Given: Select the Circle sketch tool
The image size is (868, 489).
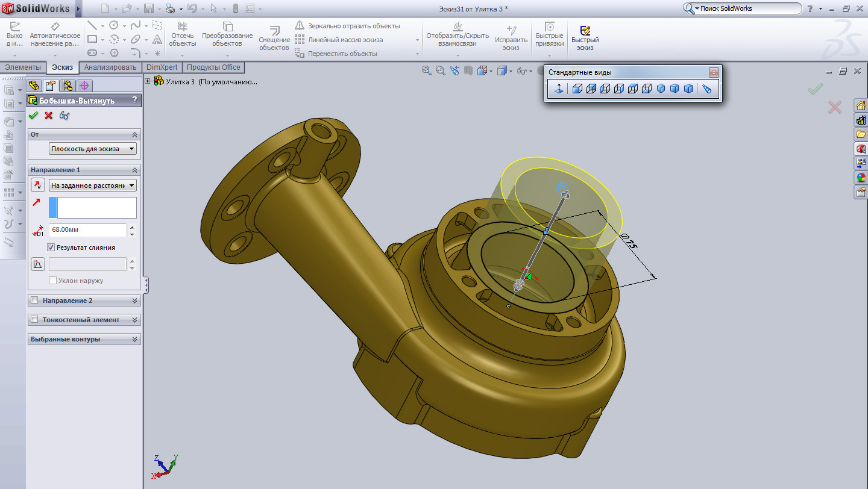Looking at the screenshot, I should pyautogui.click(x=113, y=25).
